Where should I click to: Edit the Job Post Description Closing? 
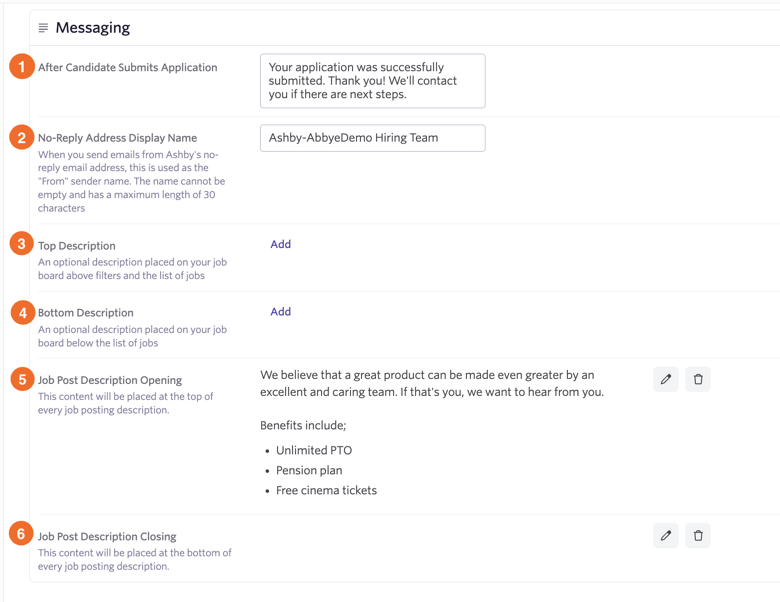pos(666,535)
